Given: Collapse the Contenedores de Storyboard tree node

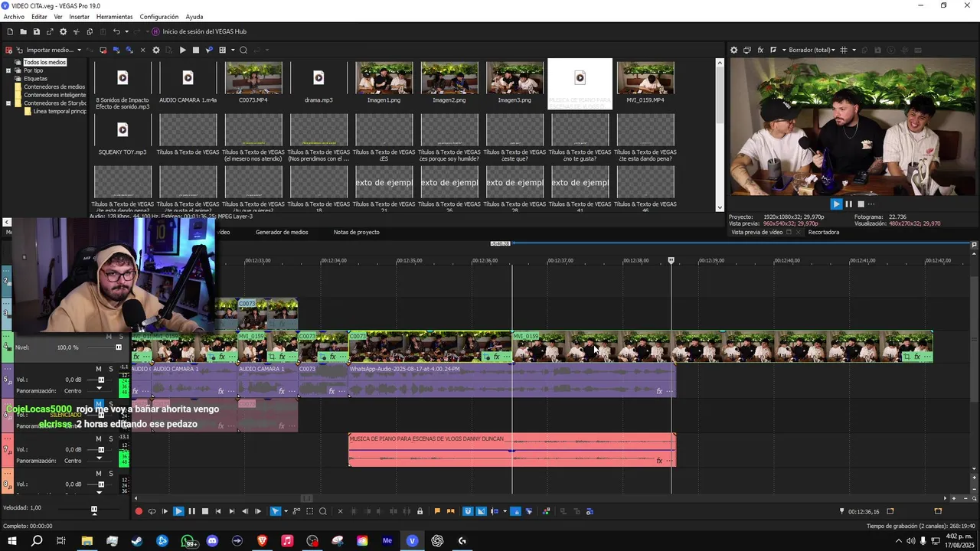Looking at the screenshot, I should [8, 103].
